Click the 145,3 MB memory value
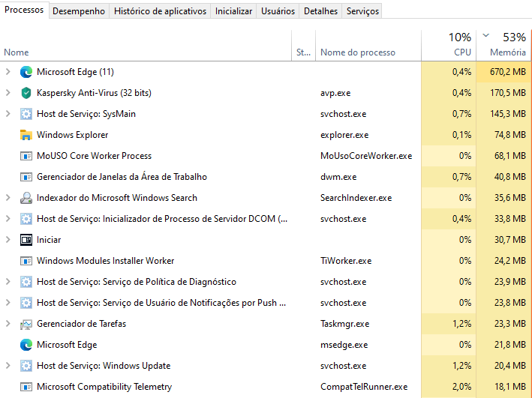The width and height of the screenshot is (532, 398). (508, 114)
